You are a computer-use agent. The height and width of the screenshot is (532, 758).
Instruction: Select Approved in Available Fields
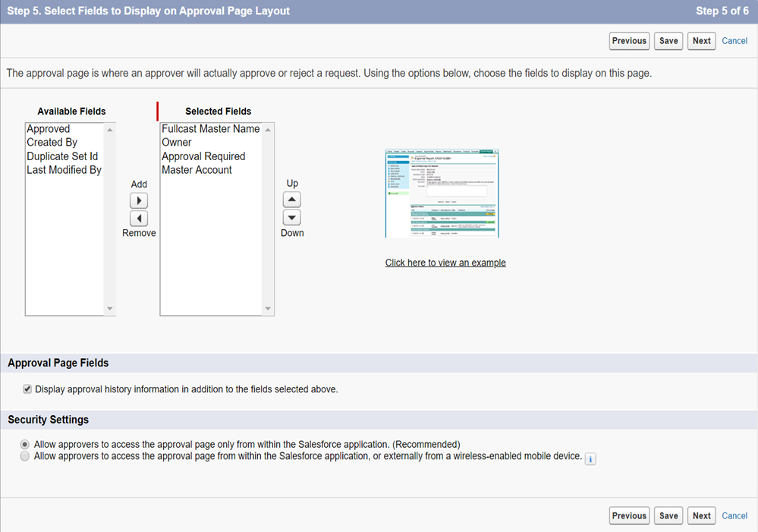click(64, 129)
